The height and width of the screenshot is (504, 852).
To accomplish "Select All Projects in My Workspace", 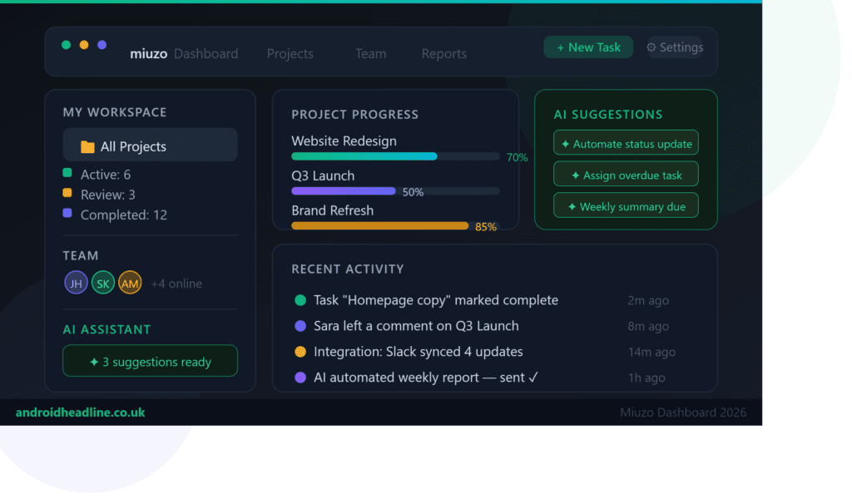I will [x=150, y=145].
